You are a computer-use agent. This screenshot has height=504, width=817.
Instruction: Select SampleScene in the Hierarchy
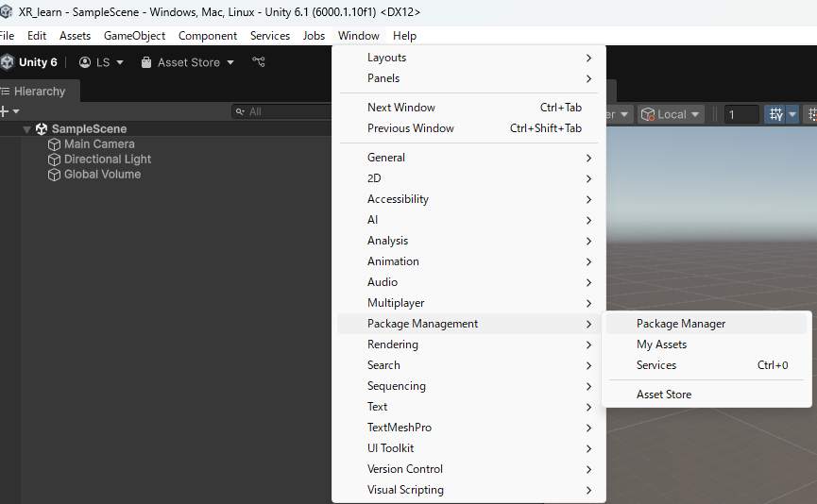point(89,128)
